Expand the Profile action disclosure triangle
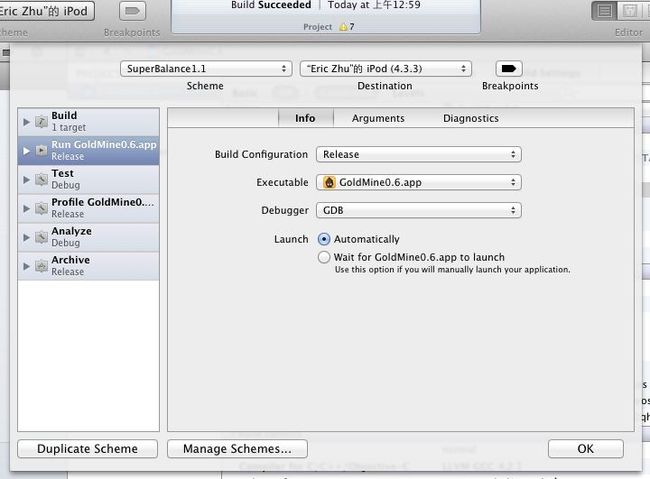 point(27,208)
